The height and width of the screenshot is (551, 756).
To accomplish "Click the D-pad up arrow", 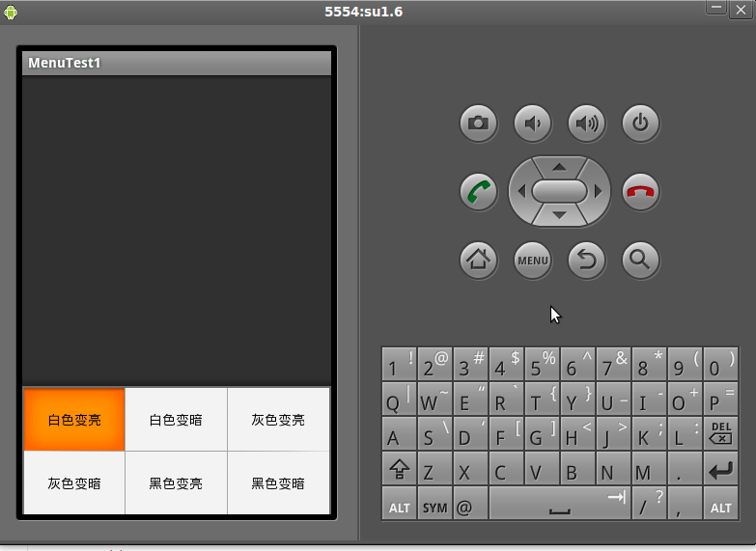I will coord(559,167).
